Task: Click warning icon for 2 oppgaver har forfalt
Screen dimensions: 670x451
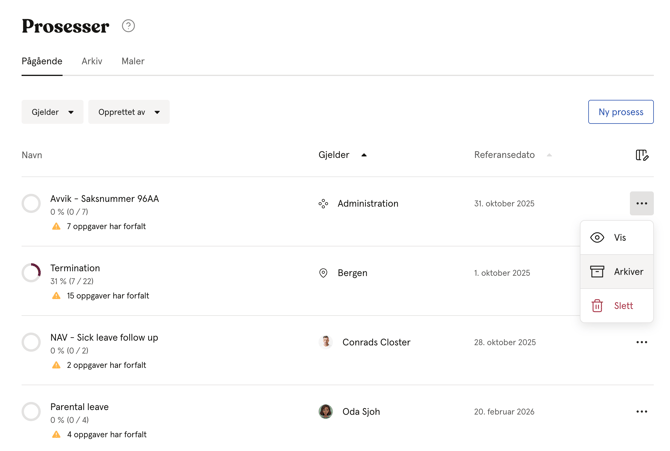Action: click(56, 365)
